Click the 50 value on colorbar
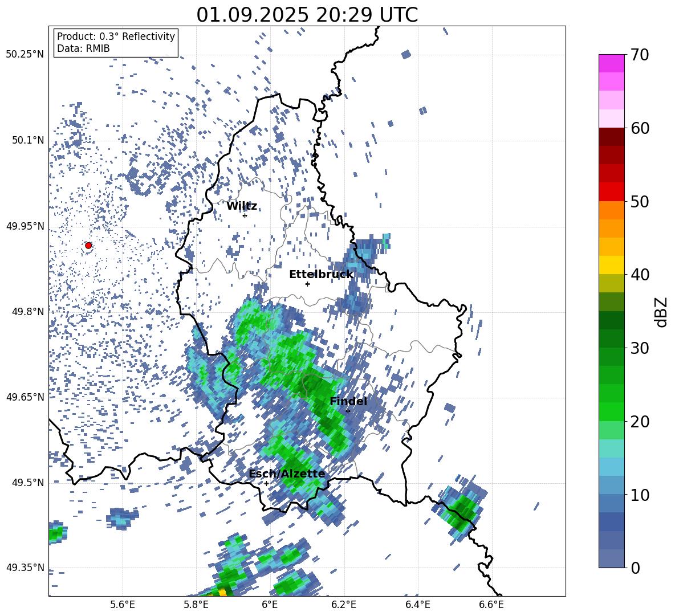 640,201
